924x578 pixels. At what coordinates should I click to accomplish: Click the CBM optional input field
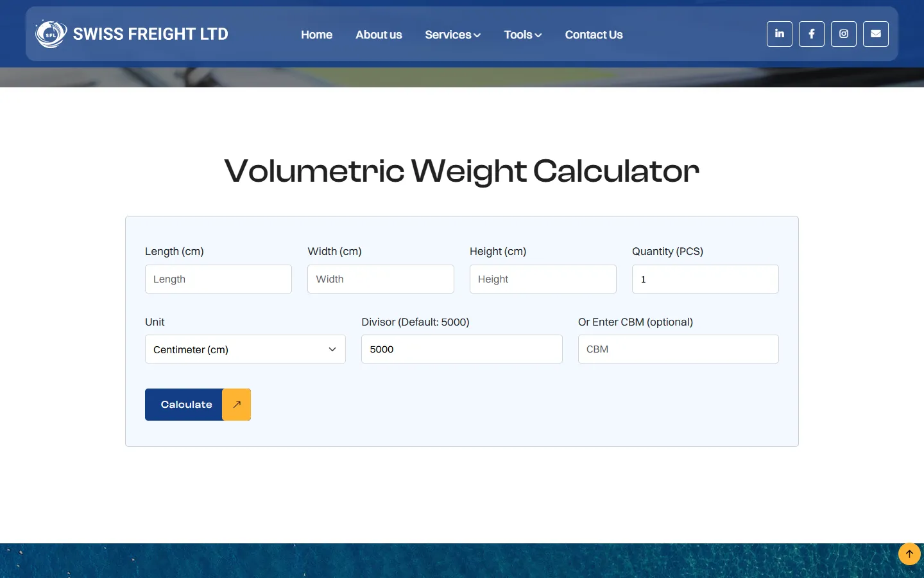678,349
